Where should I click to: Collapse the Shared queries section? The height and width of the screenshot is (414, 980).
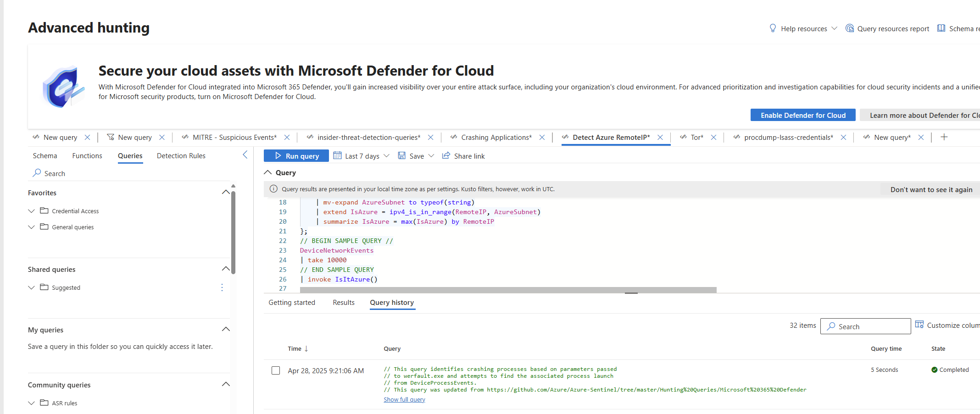point(226,269)
